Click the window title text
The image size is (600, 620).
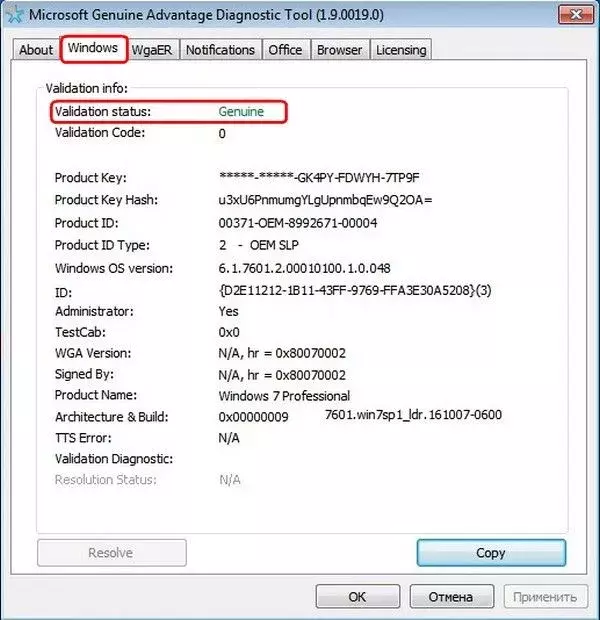(x=206, y=15)
